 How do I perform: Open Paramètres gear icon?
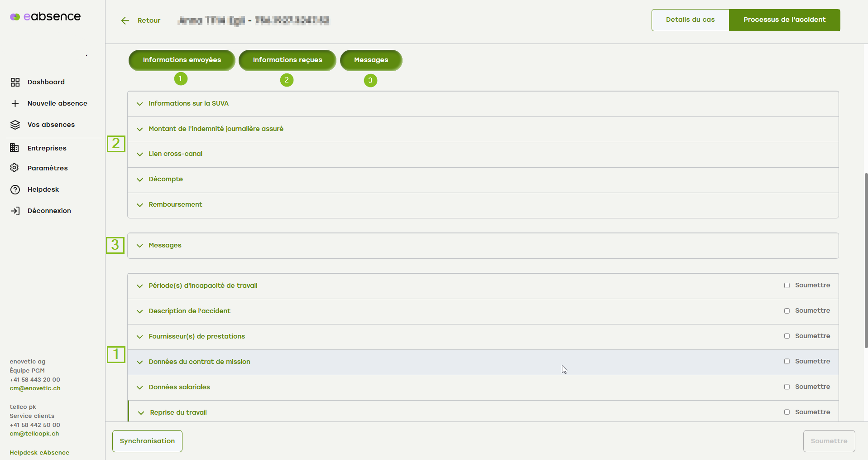(15, 168)
